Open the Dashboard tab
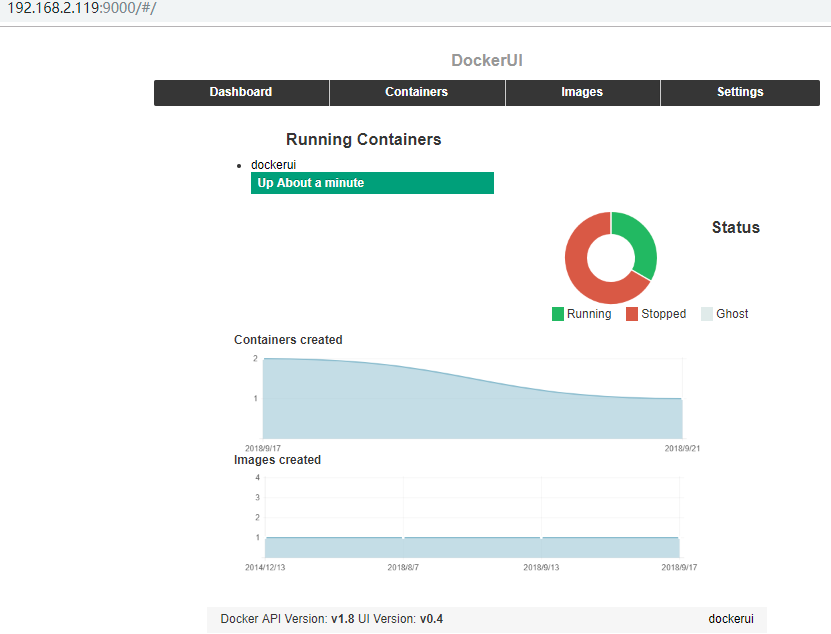 click(x=241, y=92)
